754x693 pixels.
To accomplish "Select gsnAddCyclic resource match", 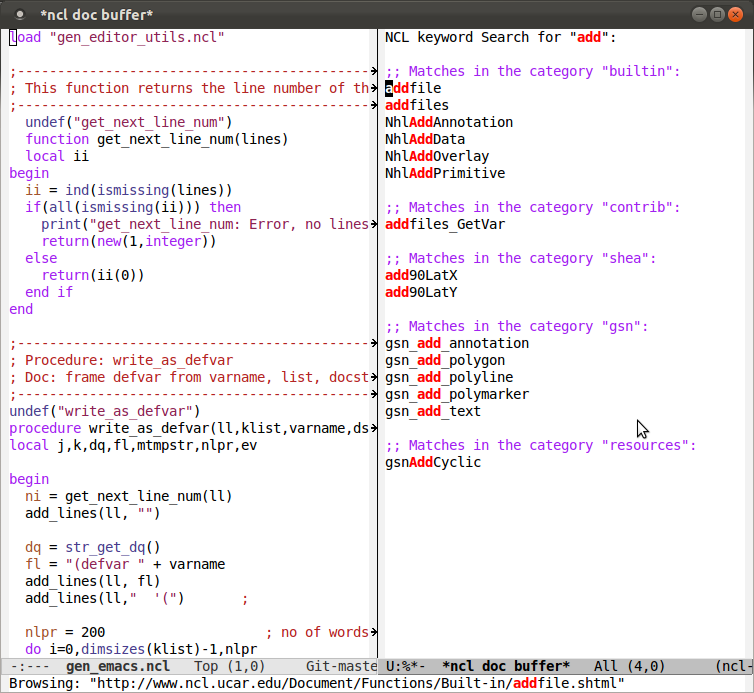I will click(433, 462).
